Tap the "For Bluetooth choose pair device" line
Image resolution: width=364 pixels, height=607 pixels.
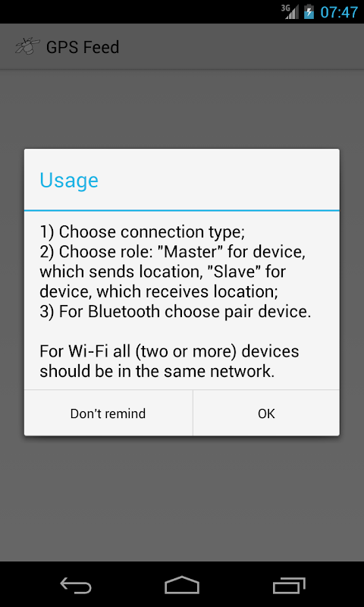click(175, 312)
